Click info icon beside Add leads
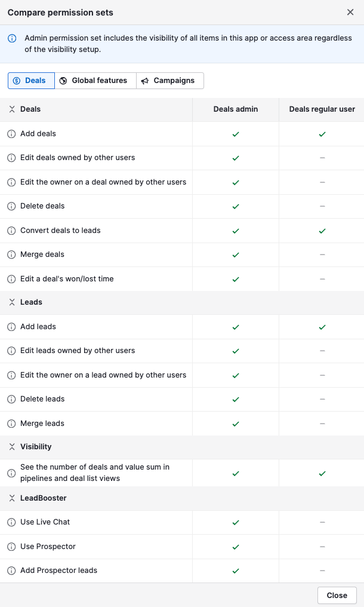This screenshot has height=607, width=364. [11, 327]
